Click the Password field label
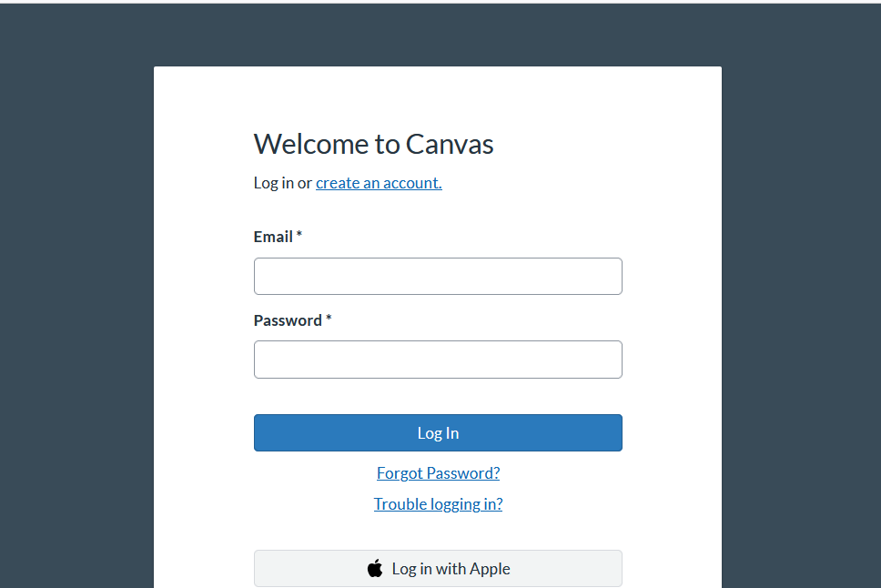This screenshot has height=588, width=881. [x=288, y=320]
